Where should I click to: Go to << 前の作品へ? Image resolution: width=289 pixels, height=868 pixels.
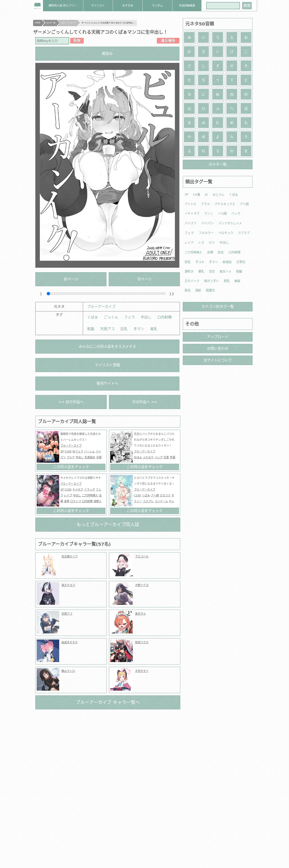tap(71, 402)
